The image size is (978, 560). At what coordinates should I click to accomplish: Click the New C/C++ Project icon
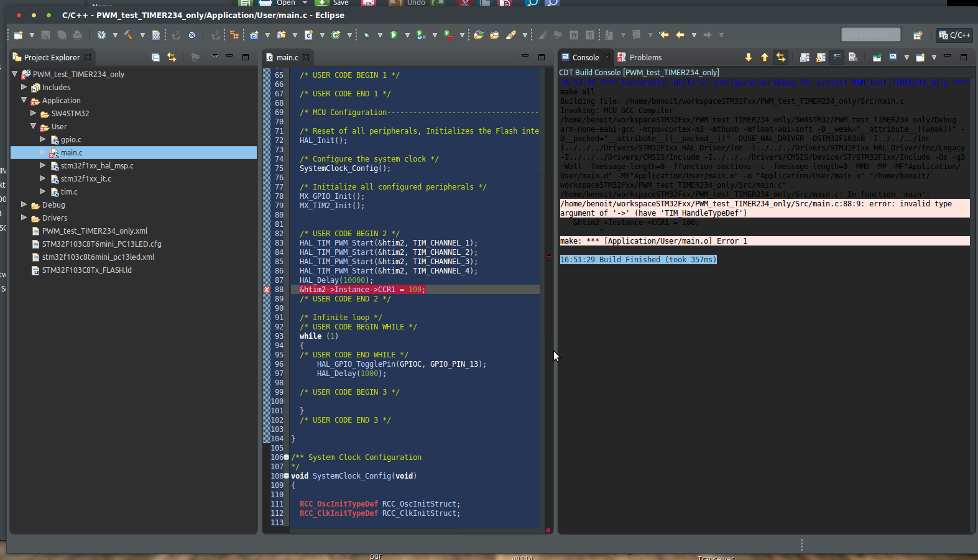click(254, 35)
